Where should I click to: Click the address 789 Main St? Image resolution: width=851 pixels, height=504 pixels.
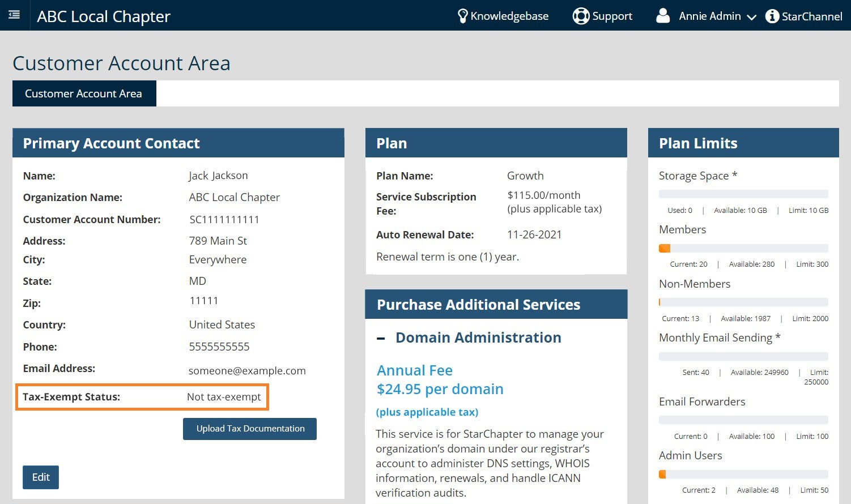(218, 241)
